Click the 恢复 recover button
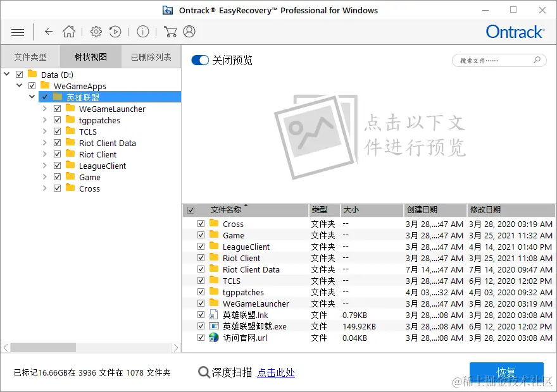Image resolution: width=557 pixels, height=392 pixels. (506, 372)
